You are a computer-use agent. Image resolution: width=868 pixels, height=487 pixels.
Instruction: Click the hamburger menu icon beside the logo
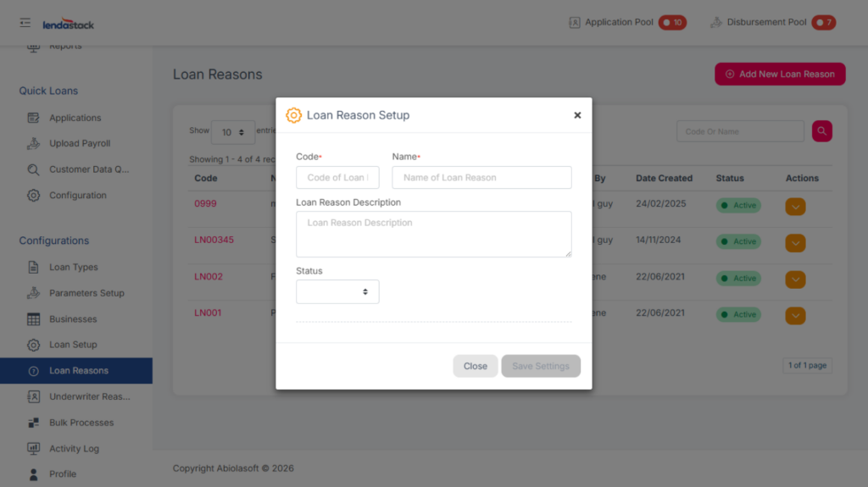25,23
